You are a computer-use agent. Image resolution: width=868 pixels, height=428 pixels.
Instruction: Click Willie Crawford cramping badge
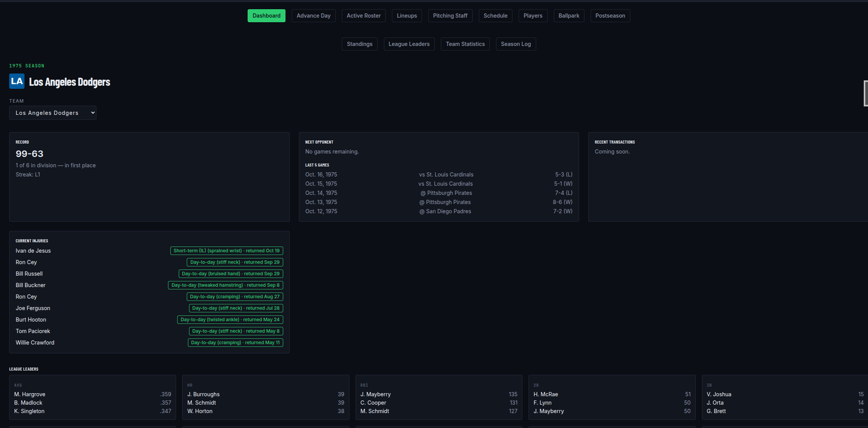[x=235, y=343]
